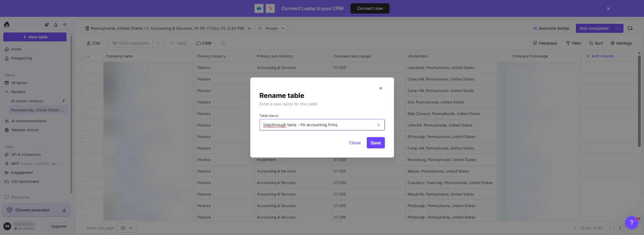The image size is (644, 235).
Task: Click the New table button
Action: [x=35, y=37]
